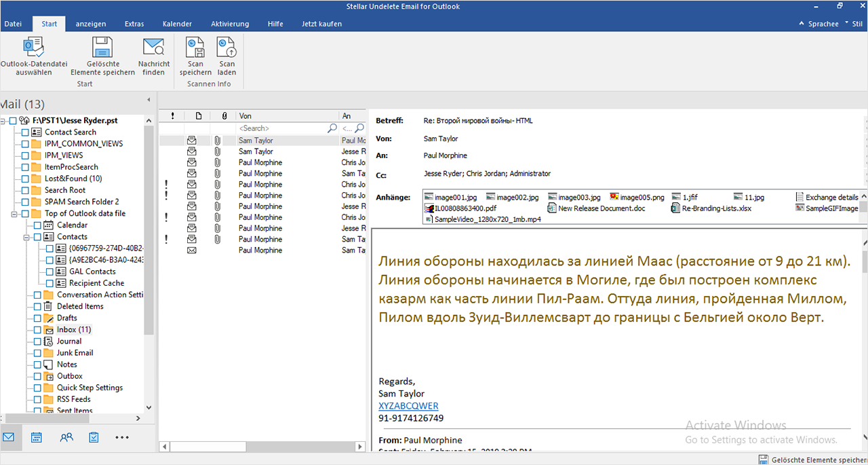
Task: Select the RSS Feeds folder
Action: pos(73,399)
